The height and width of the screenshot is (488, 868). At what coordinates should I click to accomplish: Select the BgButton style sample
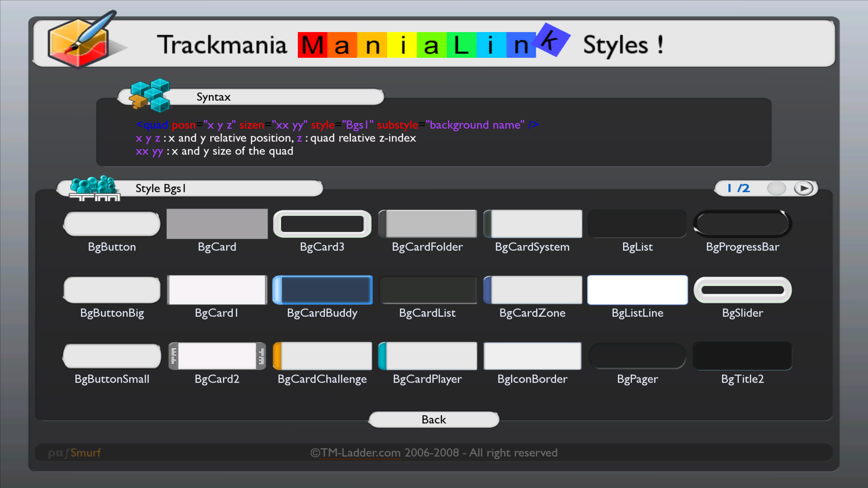click(x=112, y=224)
